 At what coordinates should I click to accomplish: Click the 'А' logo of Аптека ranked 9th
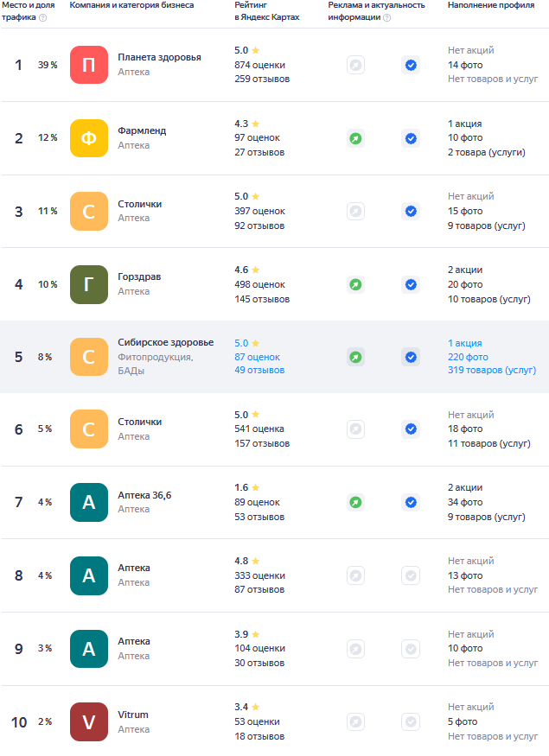(89, 649)
